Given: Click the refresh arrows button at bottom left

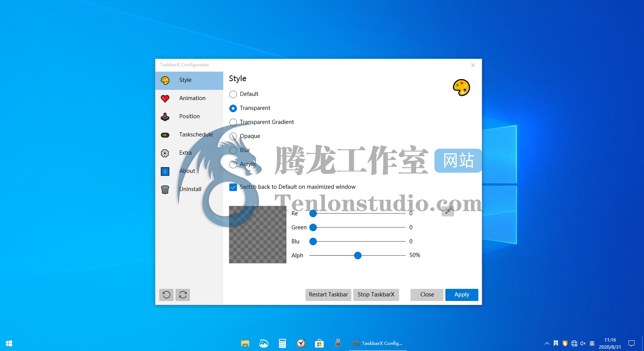Looking at the screenshot, I should tap(183, 295).
